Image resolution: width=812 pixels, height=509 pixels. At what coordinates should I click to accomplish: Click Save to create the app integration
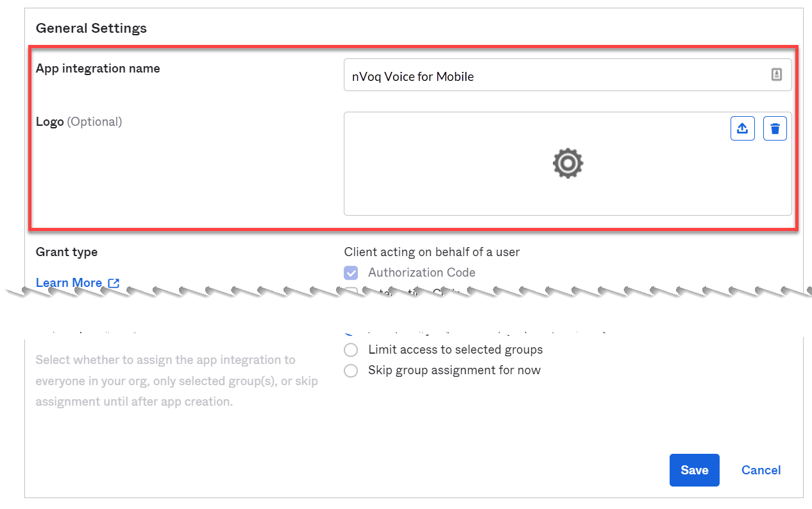coord(694,470)
